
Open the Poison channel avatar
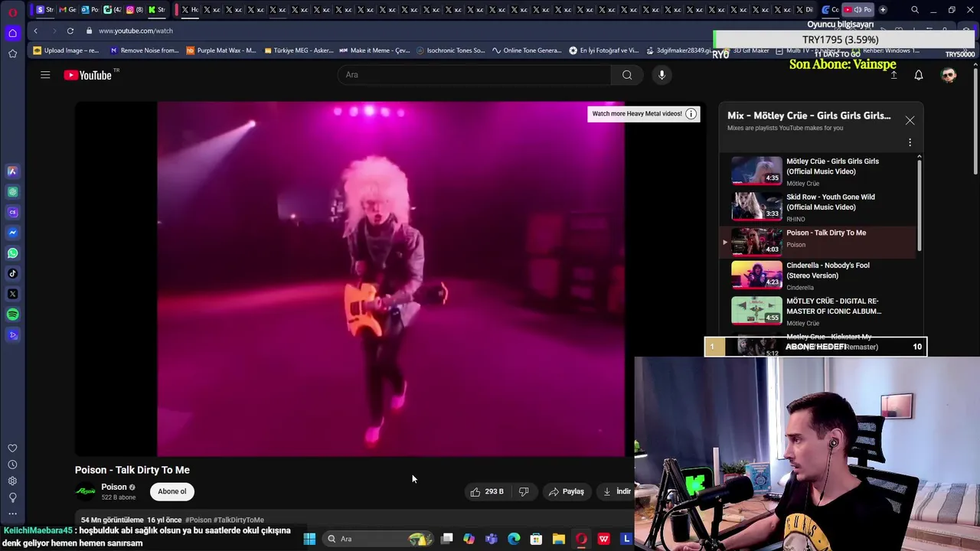[x=86, y=491]
